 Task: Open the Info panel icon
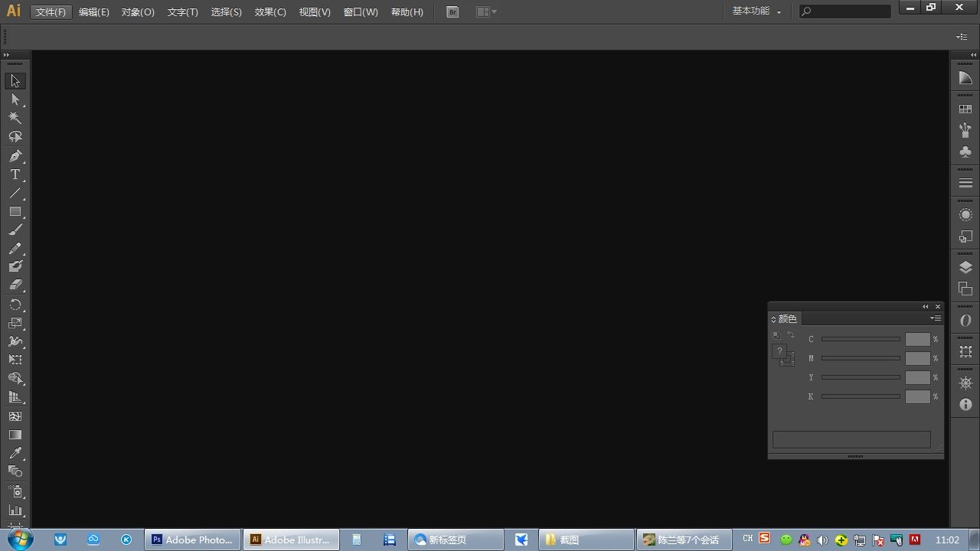point(965,404)
